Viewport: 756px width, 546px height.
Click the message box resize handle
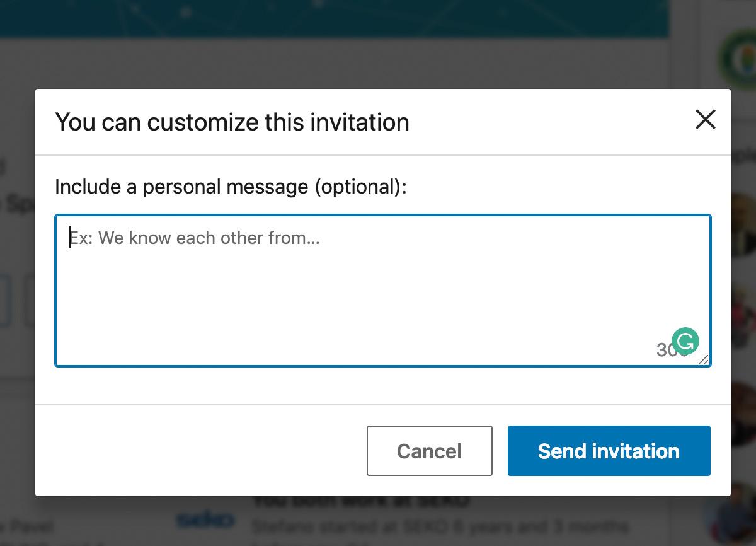[703, 359]
